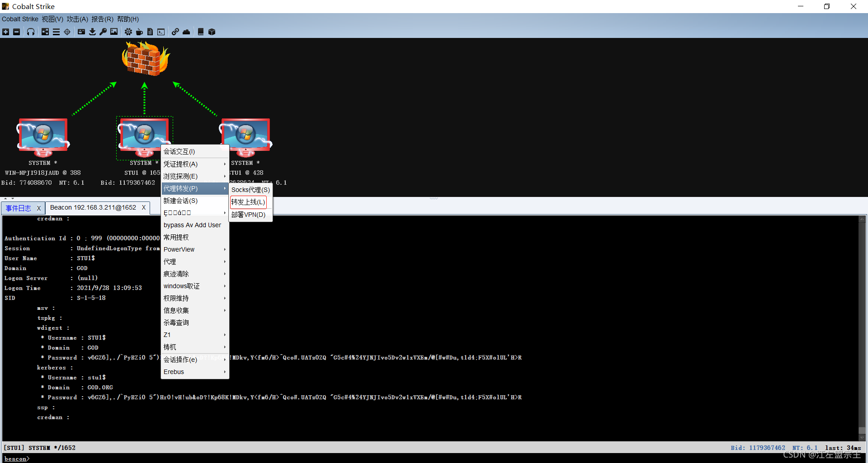The height and width of the screenshot is (463, 868).
Task: Expand the 会话操作(e) submenu
Action: (x=195, y=360)
